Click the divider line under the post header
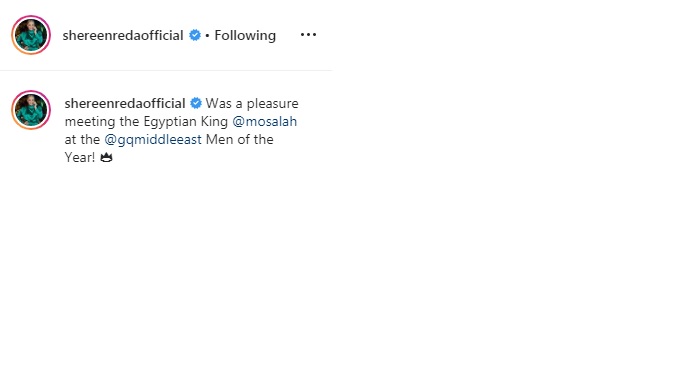The image size is (680, 370). (166, 70)
